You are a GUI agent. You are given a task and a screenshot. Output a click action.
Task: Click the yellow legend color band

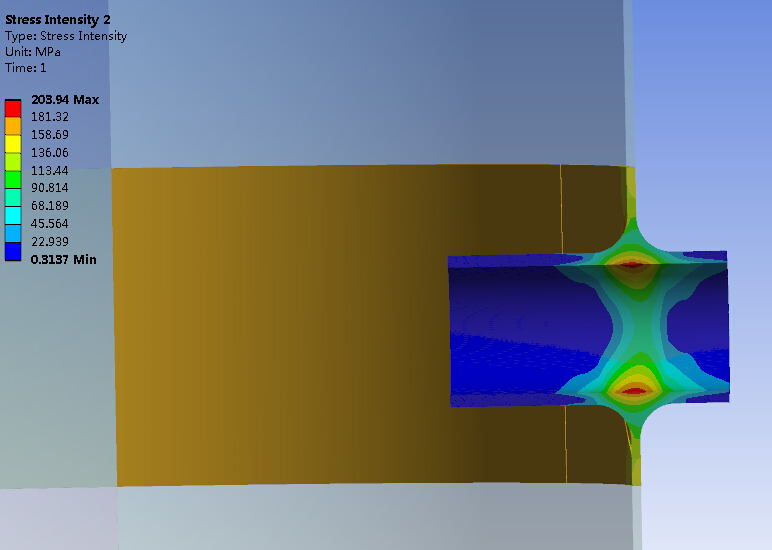tap(13, 144)
